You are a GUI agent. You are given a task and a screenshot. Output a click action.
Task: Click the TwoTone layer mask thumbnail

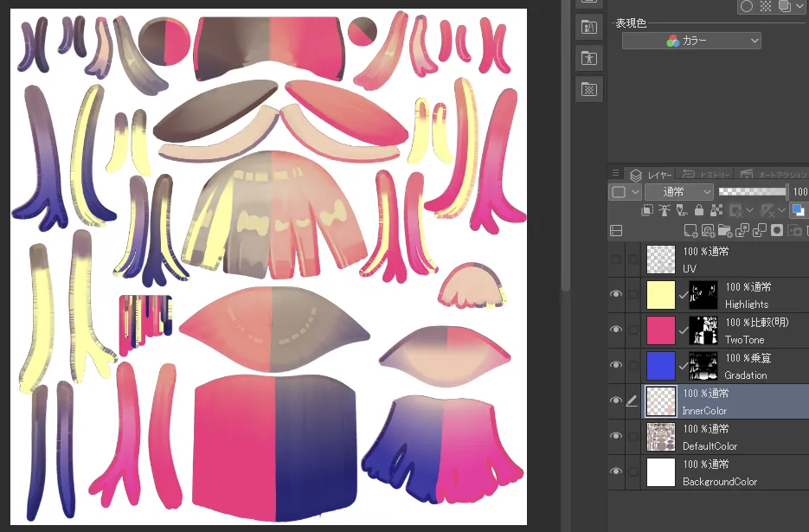tap(703, 330)
